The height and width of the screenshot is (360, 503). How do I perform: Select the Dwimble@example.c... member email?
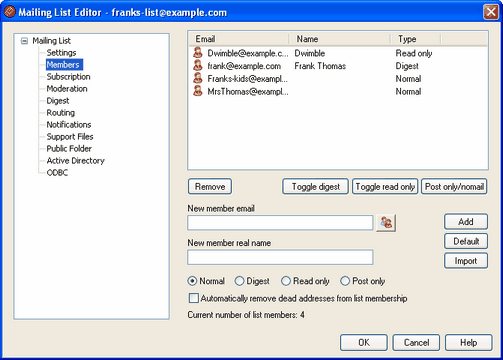tap(248, 53)
